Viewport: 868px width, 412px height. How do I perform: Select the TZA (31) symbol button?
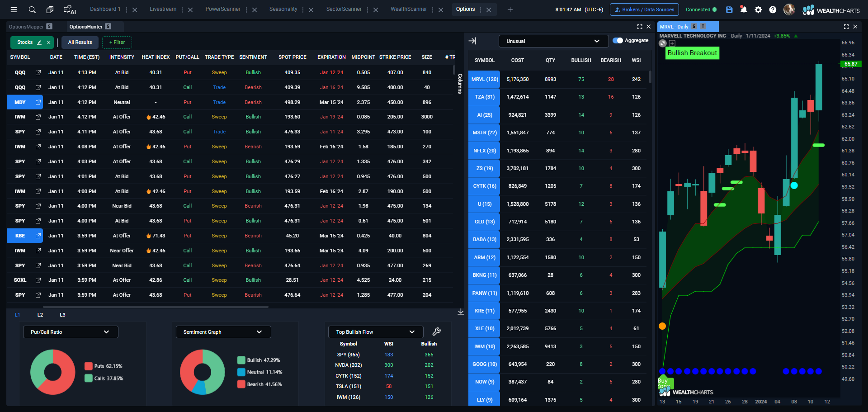point(485,97)
